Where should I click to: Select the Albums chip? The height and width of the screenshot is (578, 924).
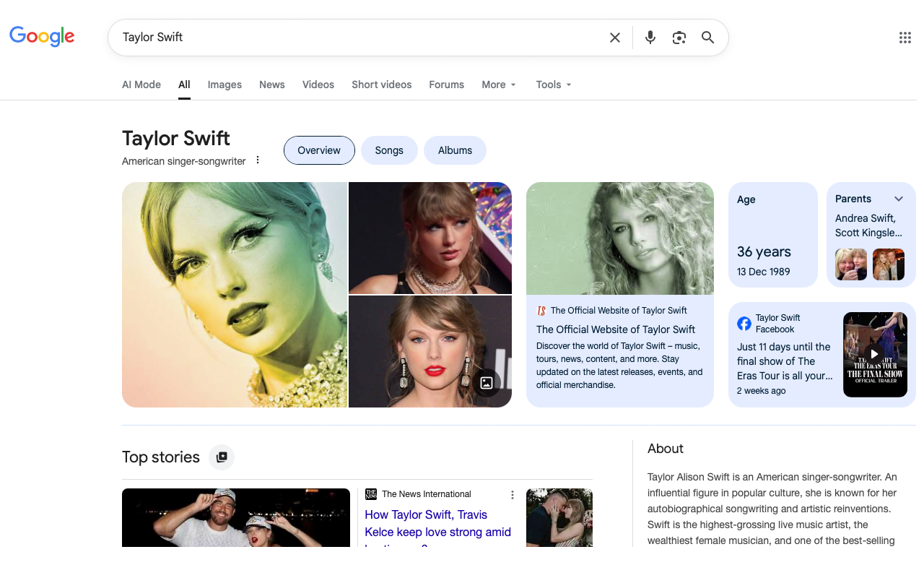[455, 150]
